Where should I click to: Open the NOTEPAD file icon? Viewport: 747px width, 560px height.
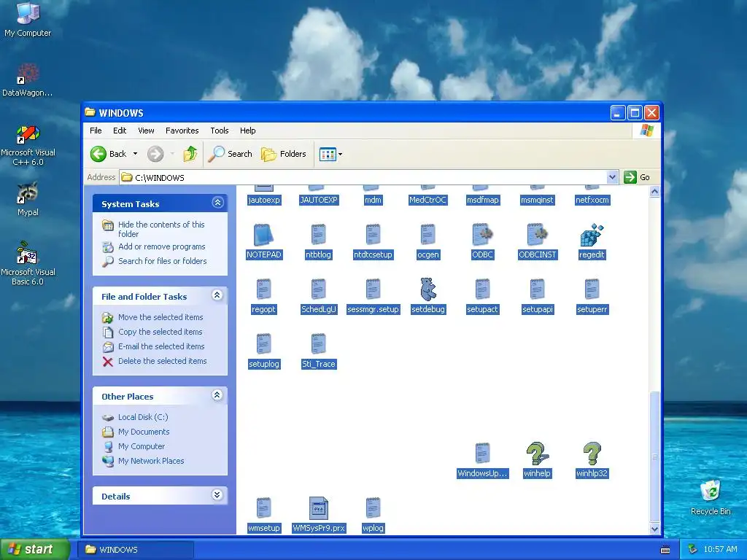(263, 235)
